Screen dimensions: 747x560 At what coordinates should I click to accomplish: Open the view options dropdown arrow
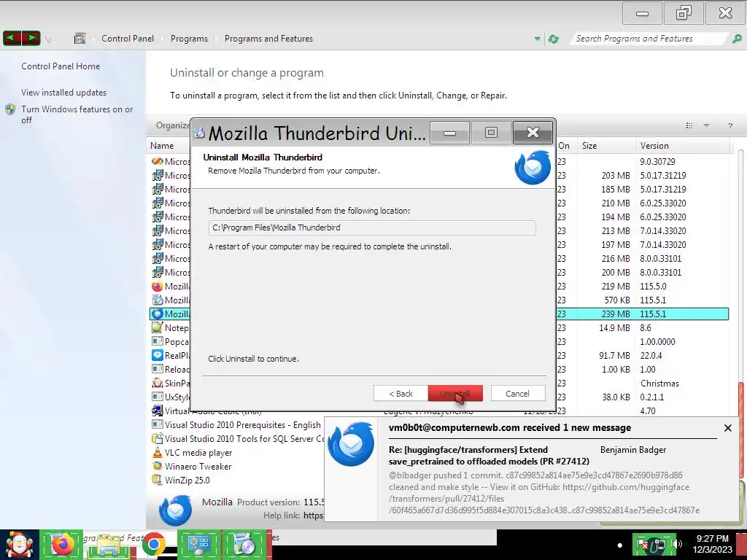click(706, 125)
